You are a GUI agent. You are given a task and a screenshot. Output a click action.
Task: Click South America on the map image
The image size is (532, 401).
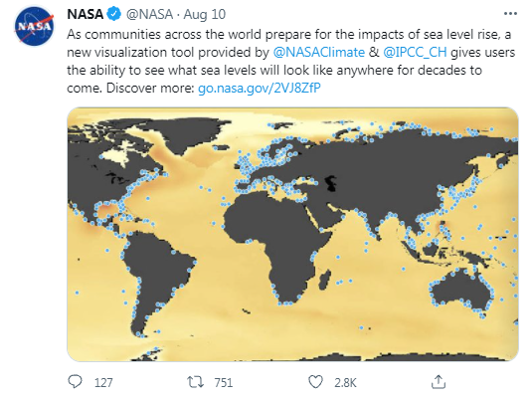point(154,275)
